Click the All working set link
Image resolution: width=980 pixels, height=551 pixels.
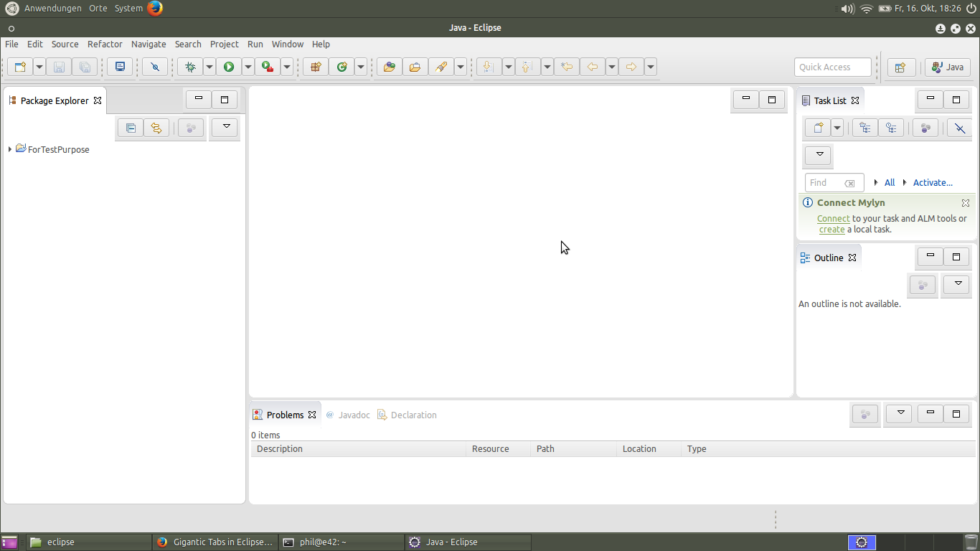(x=890, y=182)
